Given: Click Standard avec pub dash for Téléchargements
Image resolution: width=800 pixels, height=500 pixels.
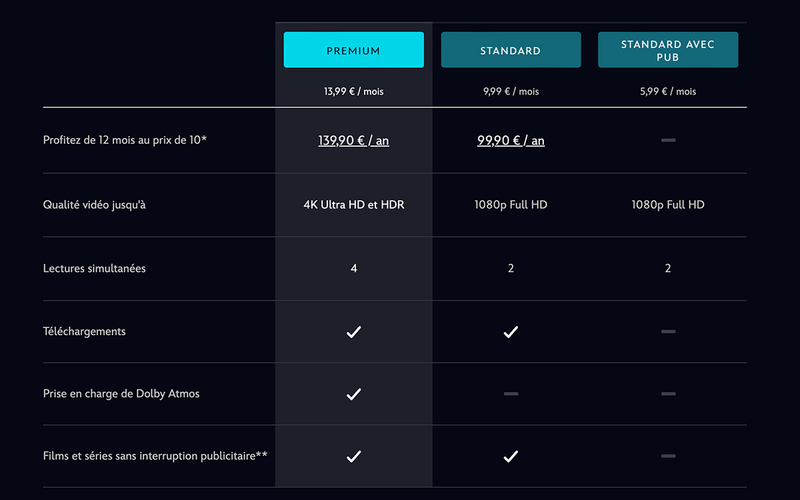Looking at the screenshot, I should point(667,331).
